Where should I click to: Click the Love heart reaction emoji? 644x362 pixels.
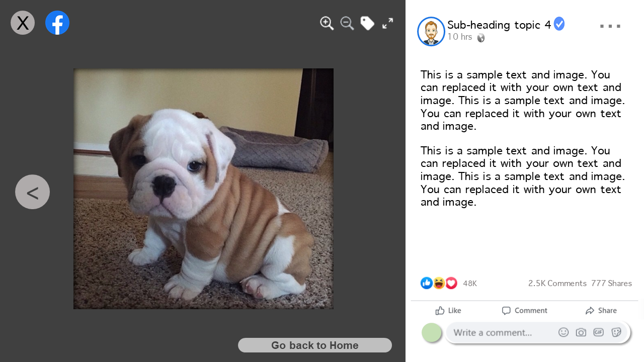451,283
